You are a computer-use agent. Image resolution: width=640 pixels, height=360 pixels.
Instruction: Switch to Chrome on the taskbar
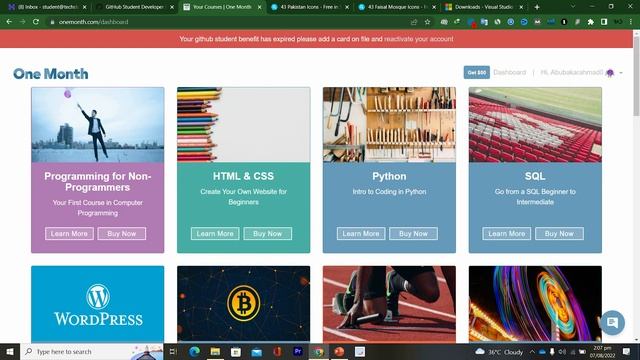click(x=318, y=351)
